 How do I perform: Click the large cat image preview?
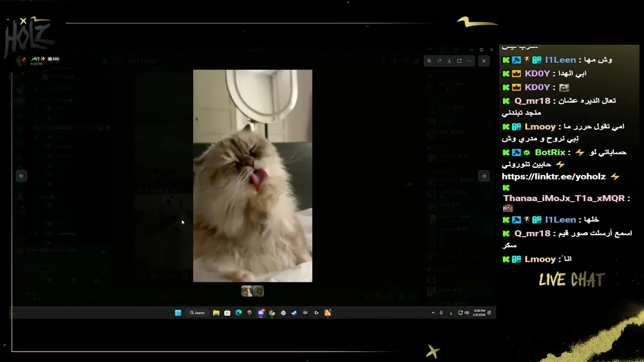click(253, 176)
